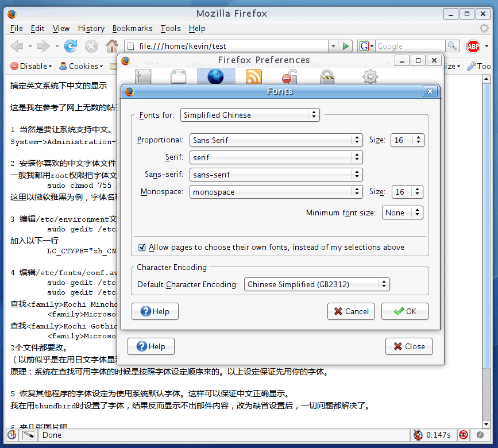Screen dimensions: 498x448
Task: Click Help in Firefox Preferences window
Action: 151,346
